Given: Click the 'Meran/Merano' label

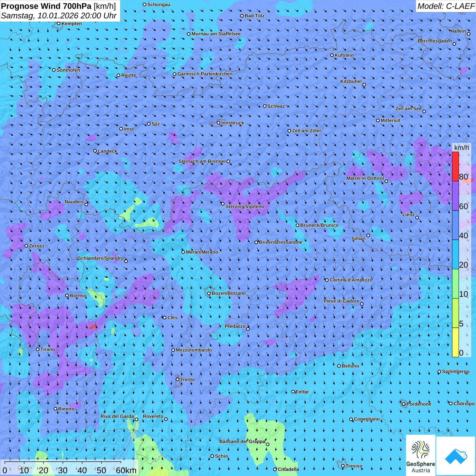Looking at the screenshot, I should (202, 252).
